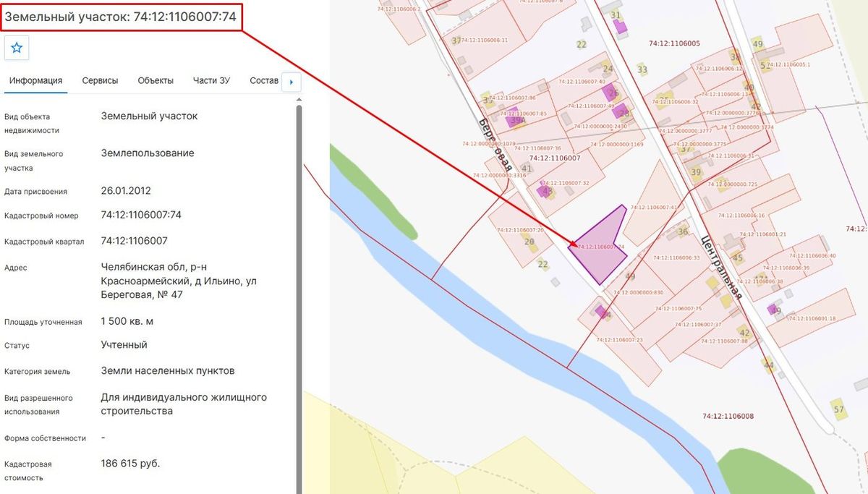Click the Учтенный status value
The height and width of the screenshot is (494, 868).
click(x=124, y=345)
